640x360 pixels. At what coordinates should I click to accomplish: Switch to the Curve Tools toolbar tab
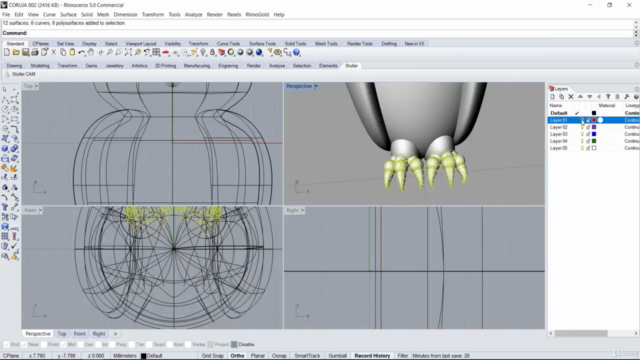point(228,44)
